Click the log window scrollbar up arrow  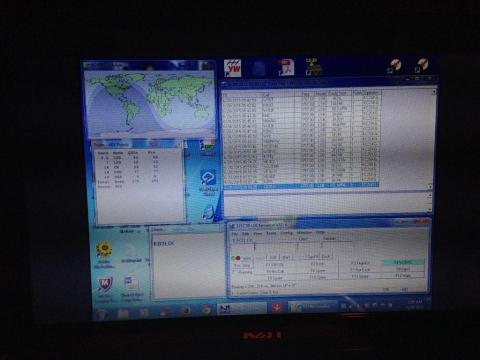point(434,91)
